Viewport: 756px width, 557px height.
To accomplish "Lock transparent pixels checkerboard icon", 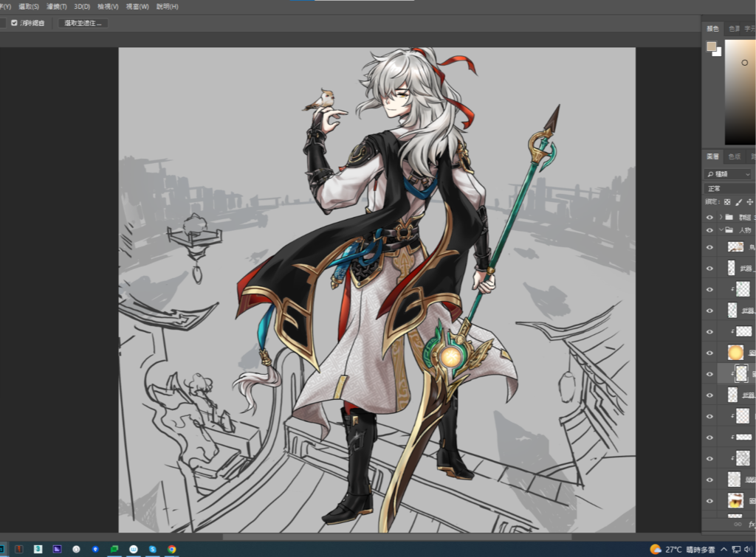I will pyautogui.click(x=727, y=202).
